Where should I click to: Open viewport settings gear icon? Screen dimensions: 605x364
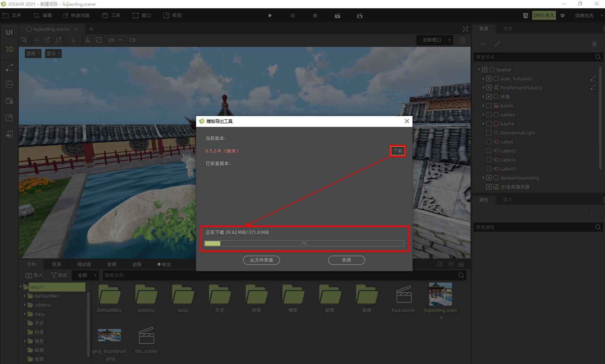coord(463,40)
